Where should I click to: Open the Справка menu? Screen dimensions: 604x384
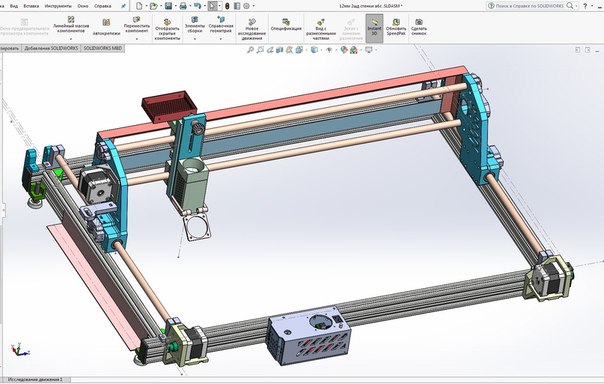(x=102, y=6)
